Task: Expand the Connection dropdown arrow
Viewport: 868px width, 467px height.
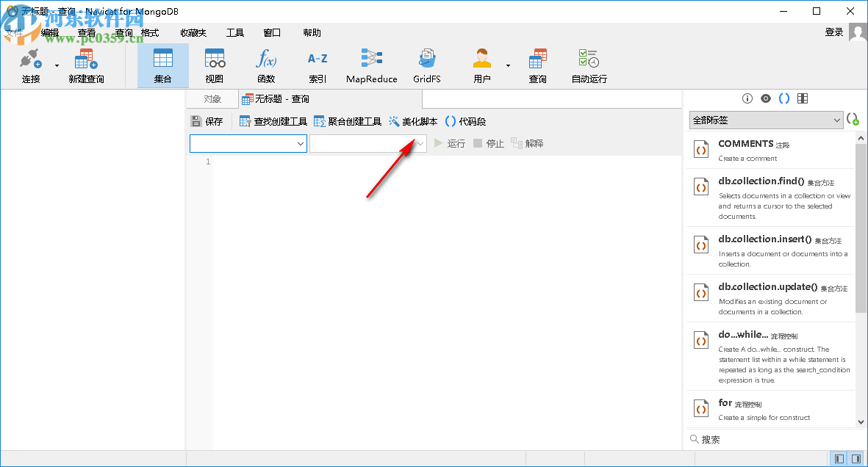Action: 57,66
